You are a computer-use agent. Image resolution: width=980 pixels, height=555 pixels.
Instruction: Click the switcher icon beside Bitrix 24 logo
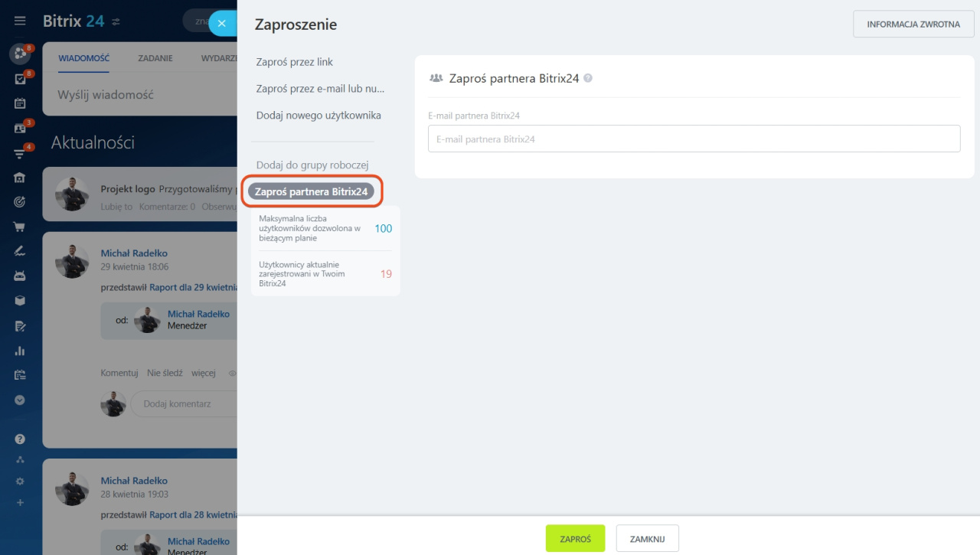[116, 21]
